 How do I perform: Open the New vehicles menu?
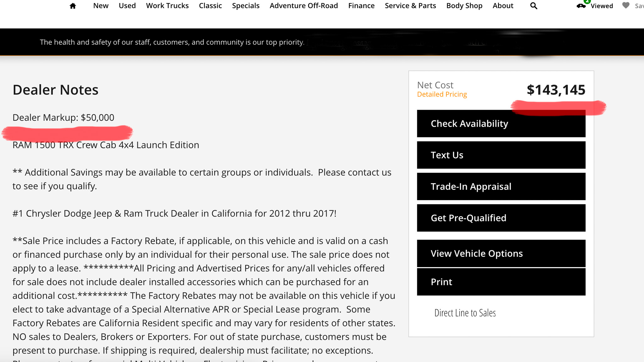pyautogui.click(x=101, y=6)
